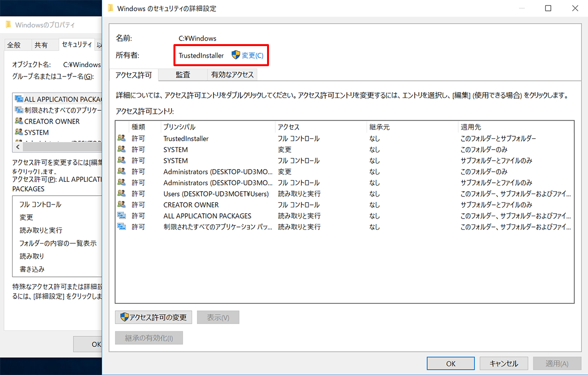
Task: Maximize the advanced security window
Action: (548, 8)
